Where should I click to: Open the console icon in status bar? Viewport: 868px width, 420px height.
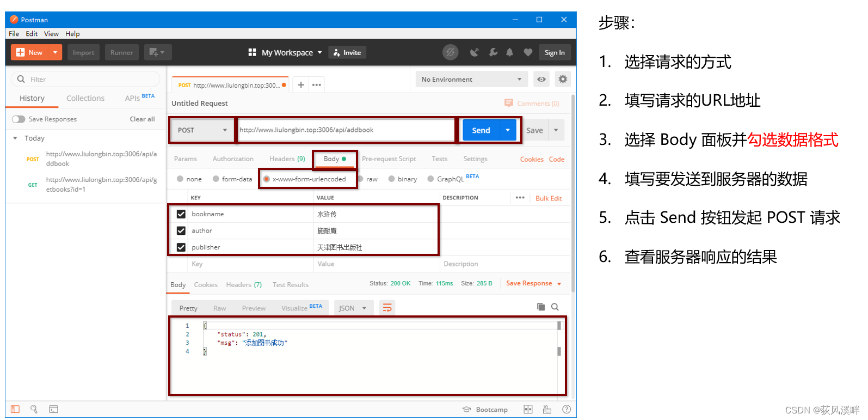pyautogui.click(x=53, y=409)
